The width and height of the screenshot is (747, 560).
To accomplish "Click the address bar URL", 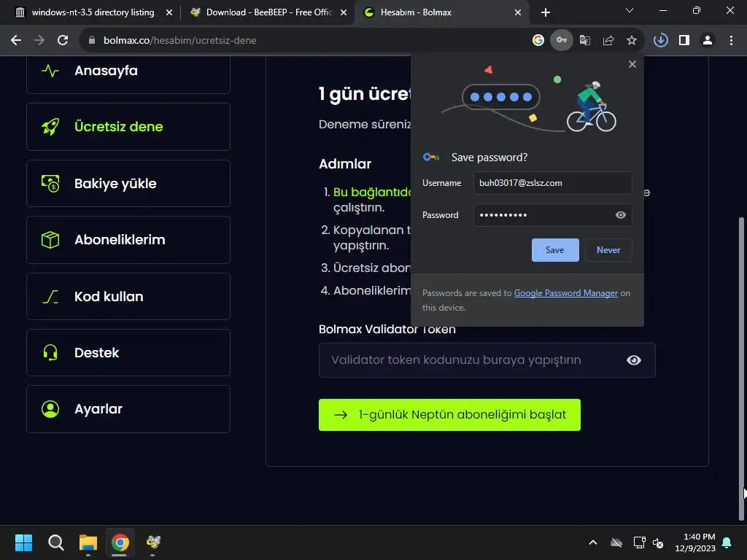I will 180,41.
